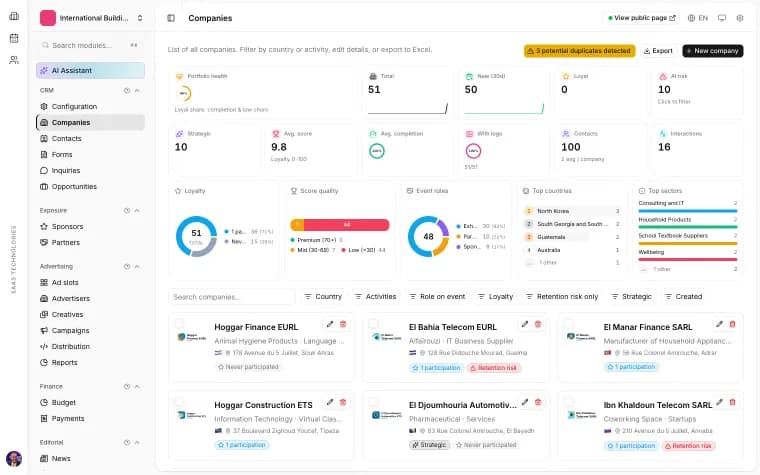The image size is (760, 475).
Task: Collapse the Exposure section chevron
Action: pos(137,210)
